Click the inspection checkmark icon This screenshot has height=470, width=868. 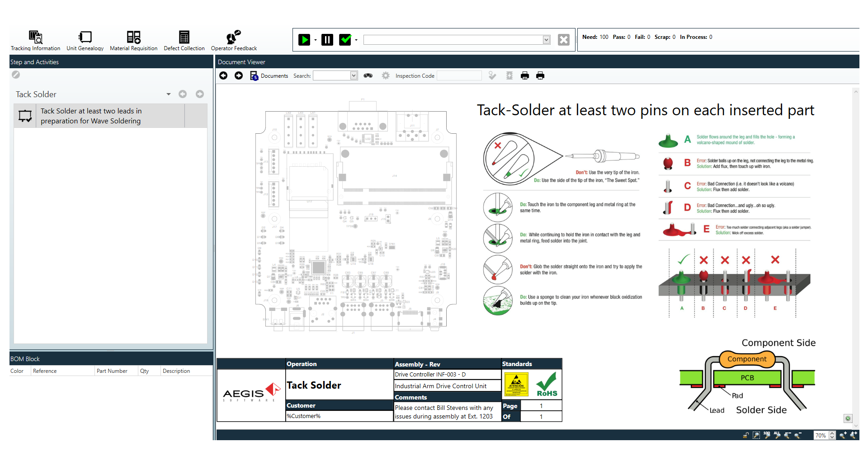(492, 75)
